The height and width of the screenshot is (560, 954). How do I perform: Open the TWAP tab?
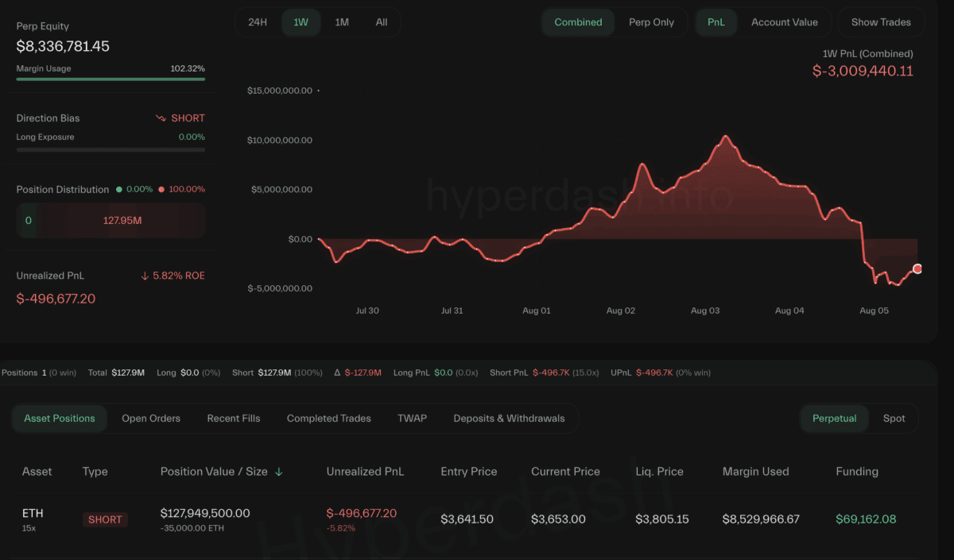412,418
